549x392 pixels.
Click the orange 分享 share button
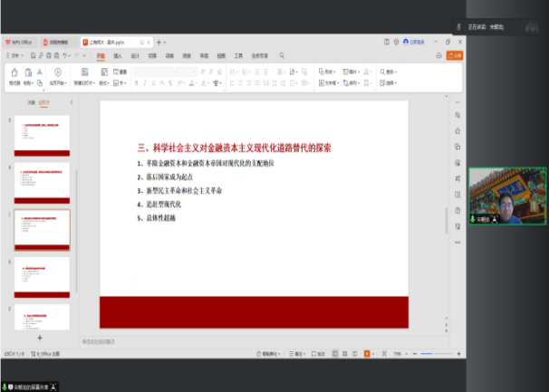coord(456,55)
